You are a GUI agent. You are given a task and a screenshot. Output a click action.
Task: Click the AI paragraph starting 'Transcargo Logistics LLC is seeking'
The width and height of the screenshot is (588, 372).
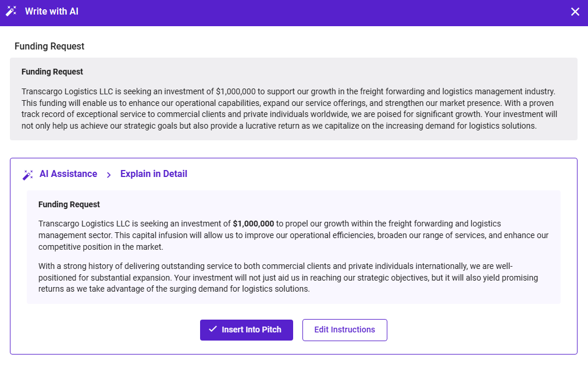point(293,235)
